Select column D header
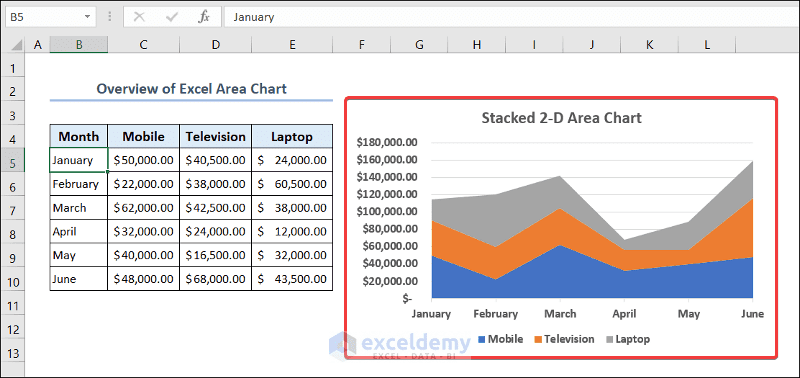The height and width of the screenshot is (378, 800). pos(216,45)
